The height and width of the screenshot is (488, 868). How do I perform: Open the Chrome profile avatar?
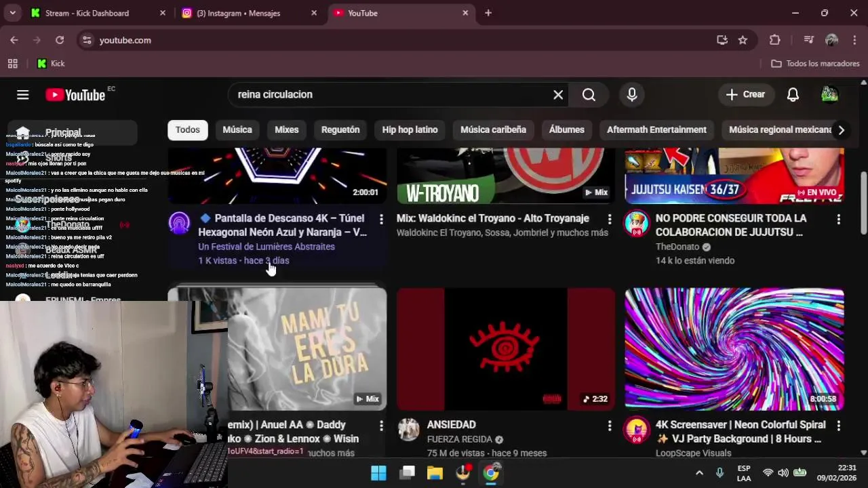pyautogui.click(x=832, y=40)
